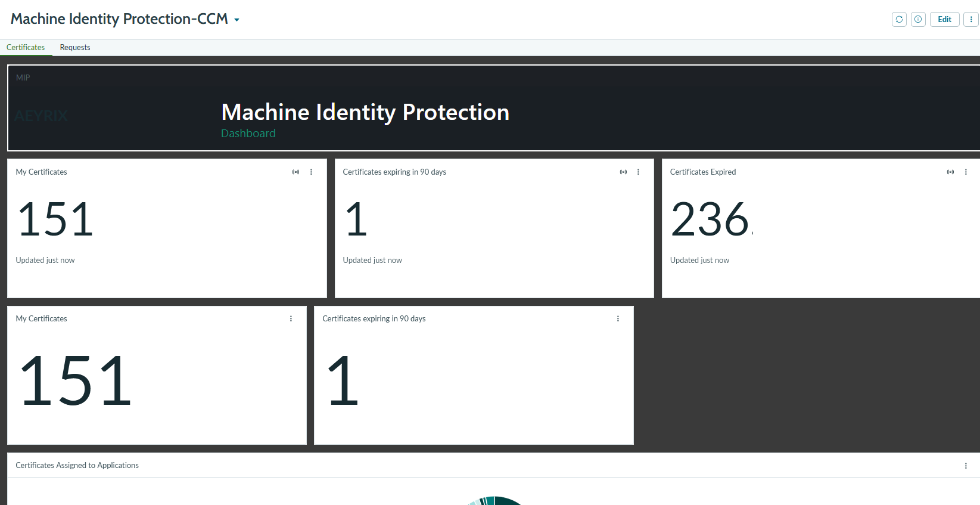Open the options menu of the Certificates Assigned to Applications widget
This screenshot has width=980, height=505.
pos(966,466)
